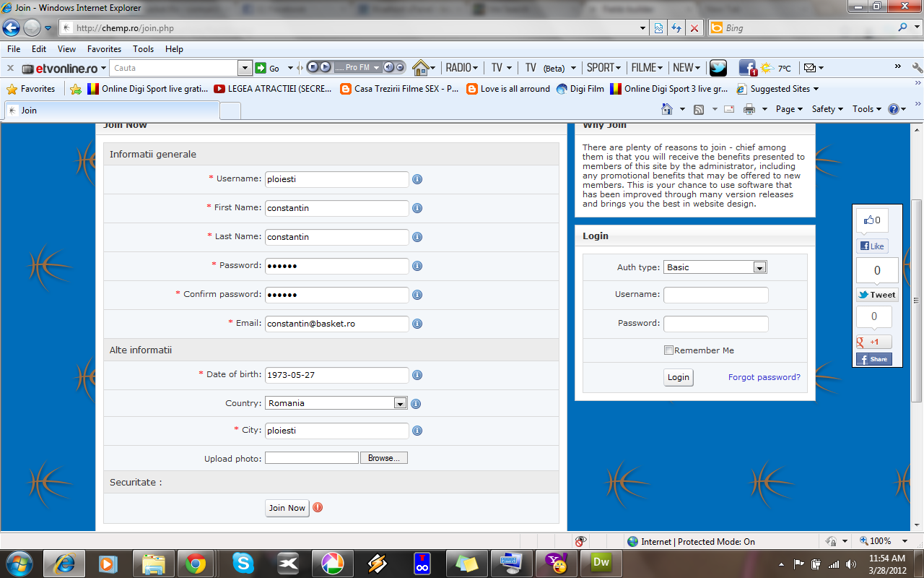
Task: Click the info icon beside First Name
Action: pos(417,208)
